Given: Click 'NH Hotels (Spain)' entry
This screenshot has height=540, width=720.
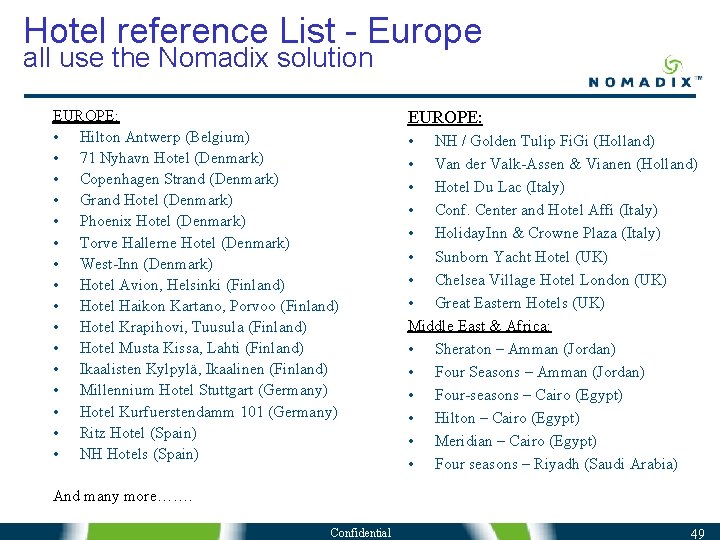Looking at the screenshot, I should (x=139, y=455).
